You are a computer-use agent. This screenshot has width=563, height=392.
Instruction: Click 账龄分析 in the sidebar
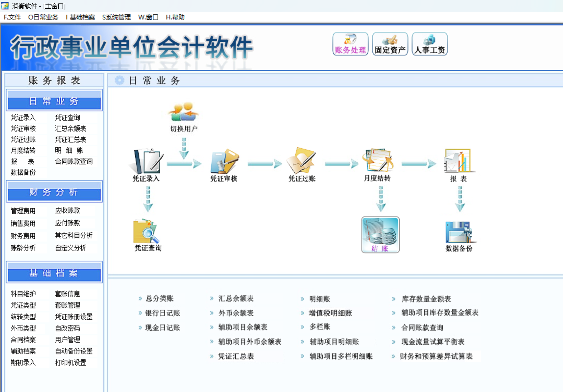pyautogui.click(x=23, y=248)
